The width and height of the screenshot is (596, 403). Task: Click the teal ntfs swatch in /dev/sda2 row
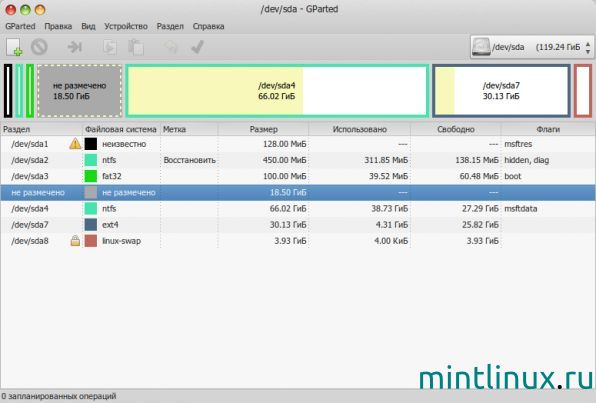click(x=90, y=160)
